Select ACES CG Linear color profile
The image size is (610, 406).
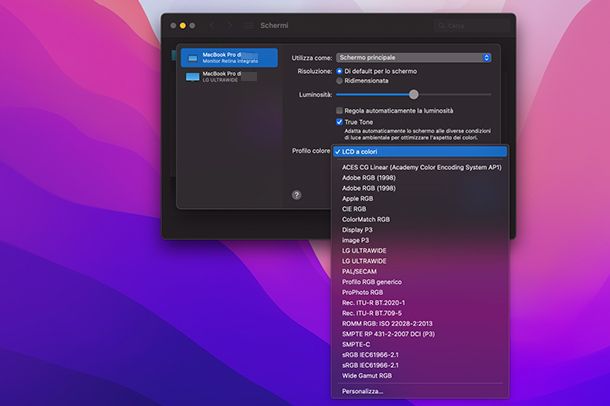click(x=420, y=167)
